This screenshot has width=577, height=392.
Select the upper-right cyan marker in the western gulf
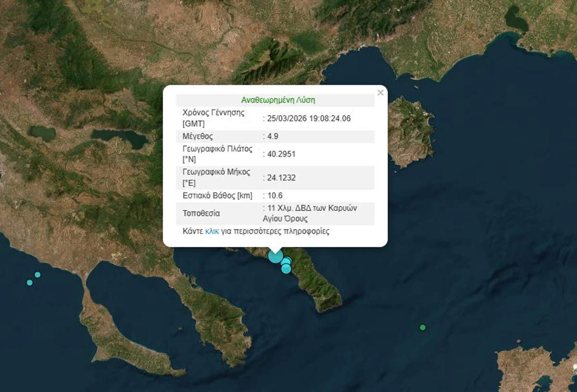[x=38, y=275]
